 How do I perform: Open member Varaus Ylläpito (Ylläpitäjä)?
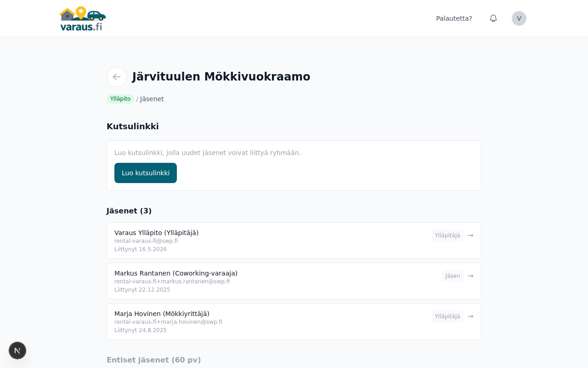click(x=294, y=241)
